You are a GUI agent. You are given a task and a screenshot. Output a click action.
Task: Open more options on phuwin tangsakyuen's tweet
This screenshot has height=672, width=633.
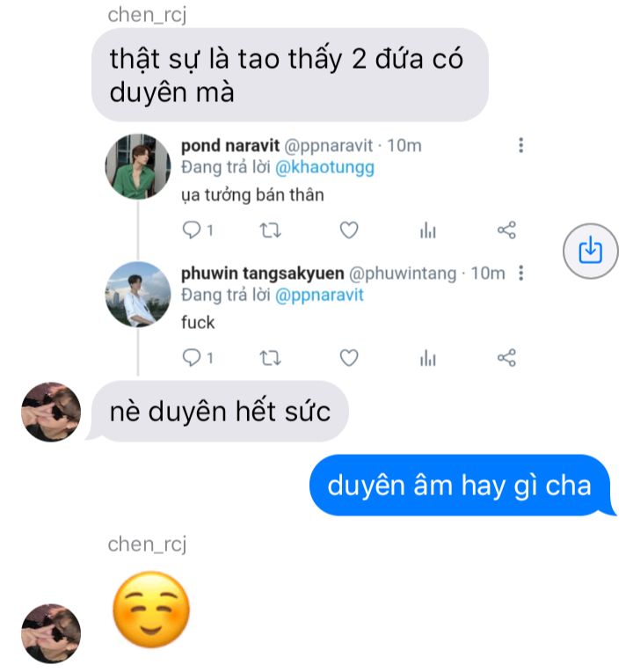click(520, 273)
